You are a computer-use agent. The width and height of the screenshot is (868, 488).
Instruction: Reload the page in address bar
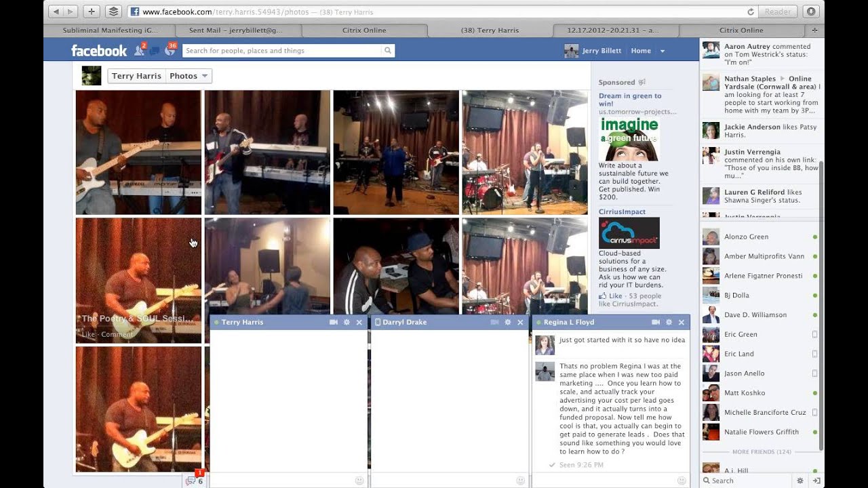751,12
